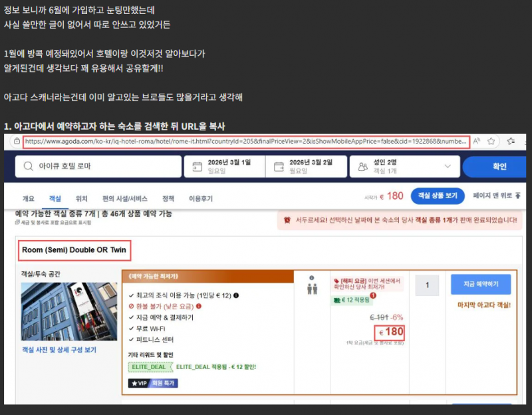Click the blue 확인 search button
The width and height of the screenshot is (532, 415).
[498, 165]
